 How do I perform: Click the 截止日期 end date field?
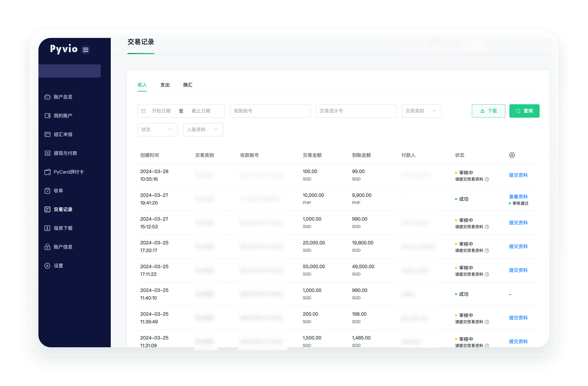pyautogui.click(x=201, y=111)
